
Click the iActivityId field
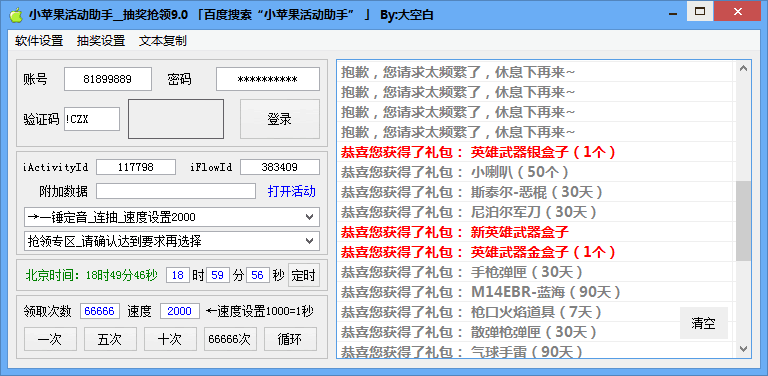click(136, 167)
